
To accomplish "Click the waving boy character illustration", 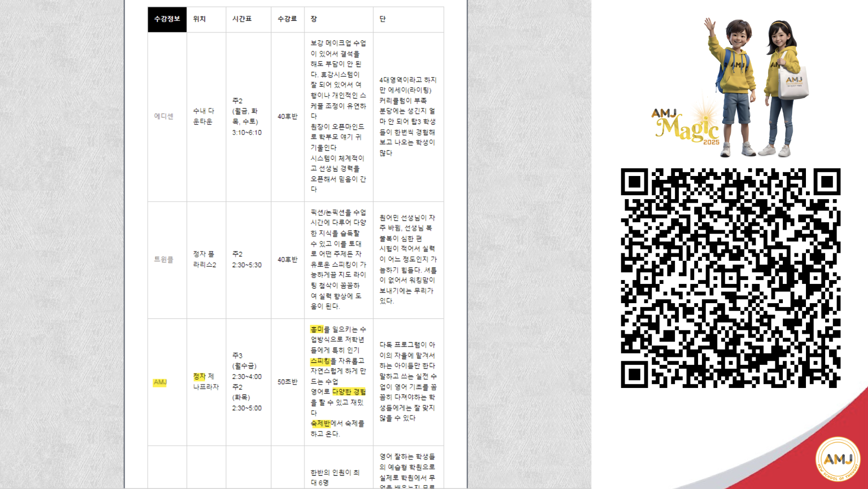I will [x=730, y=87].
